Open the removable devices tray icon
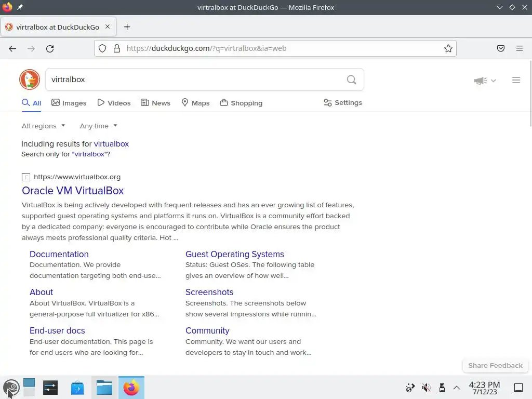This screenshot has height=399, width=532. click(x=442, y=388)
